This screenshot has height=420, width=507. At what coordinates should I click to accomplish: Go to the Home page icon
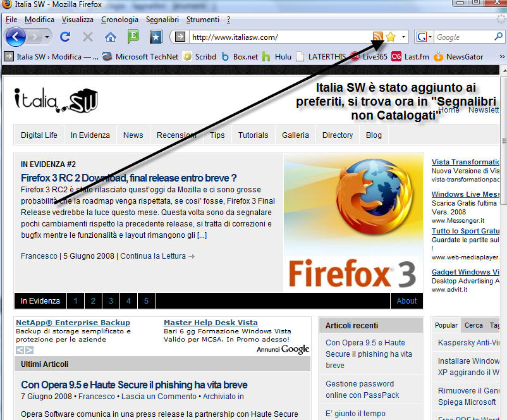(111, 37)
